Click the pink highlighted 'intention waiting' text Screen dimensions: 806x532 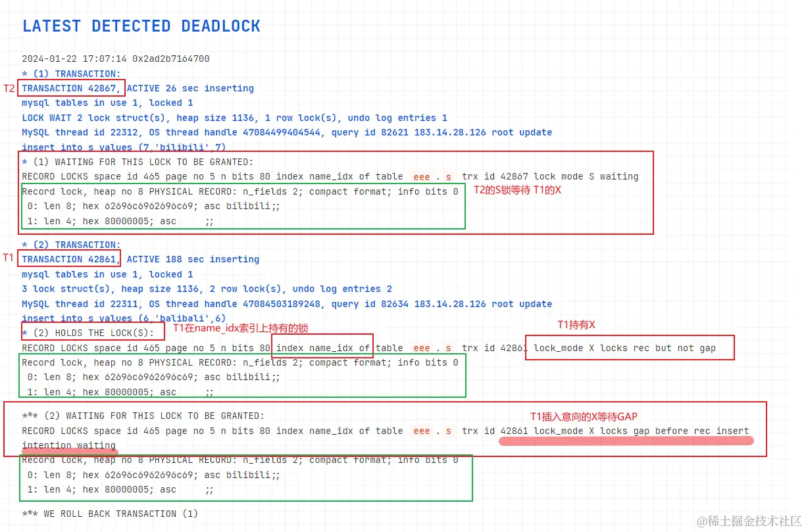pos(69,446)
